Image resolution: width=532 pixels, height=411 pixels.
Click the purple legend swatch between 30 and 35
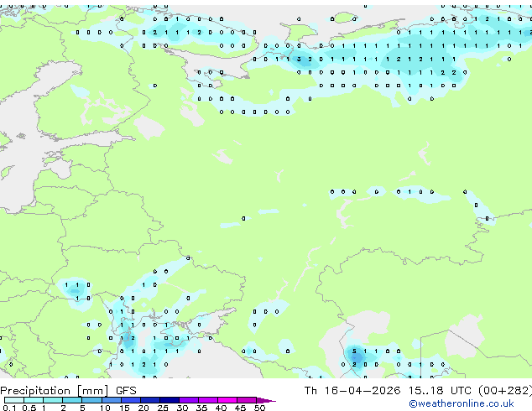[x=188, y=400]
